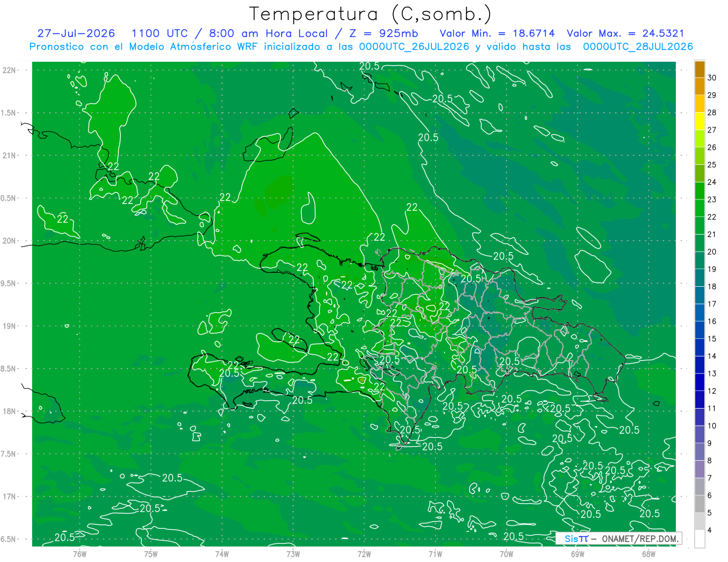Image resolution: width=728 pixels, height=562 pixels.
Task: Click the yellow colorbar segment between 27 and 28
Action: (x=699, y=121)
